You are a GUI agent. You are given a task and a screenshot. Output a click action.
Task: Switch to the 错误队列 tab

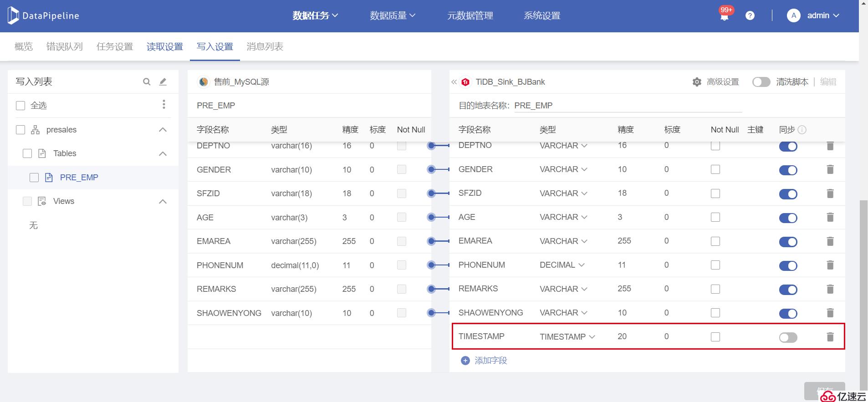[x=65, y=46]
